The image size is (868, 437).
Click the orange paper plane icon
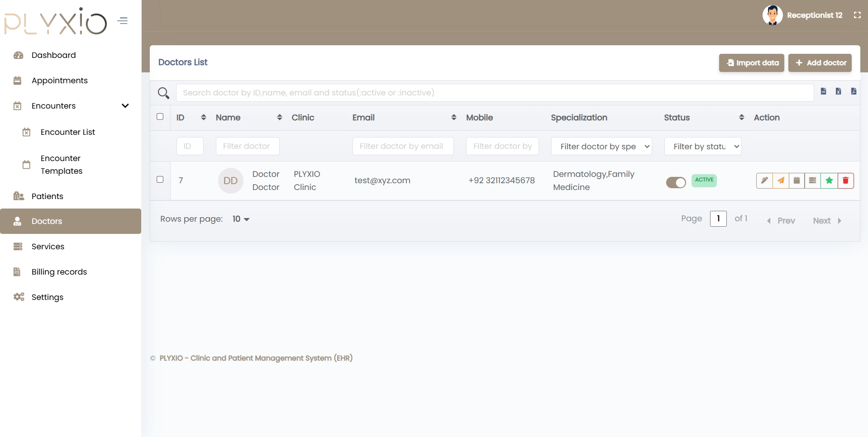[x=781, y=180]
